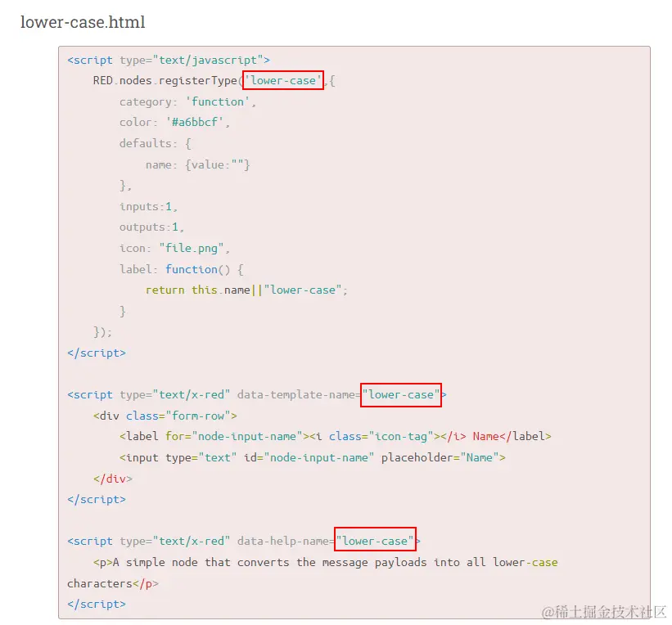Click the label for="node-input-name" line
The width and height of the screenshot is (672, 625).
pos(335,437)
